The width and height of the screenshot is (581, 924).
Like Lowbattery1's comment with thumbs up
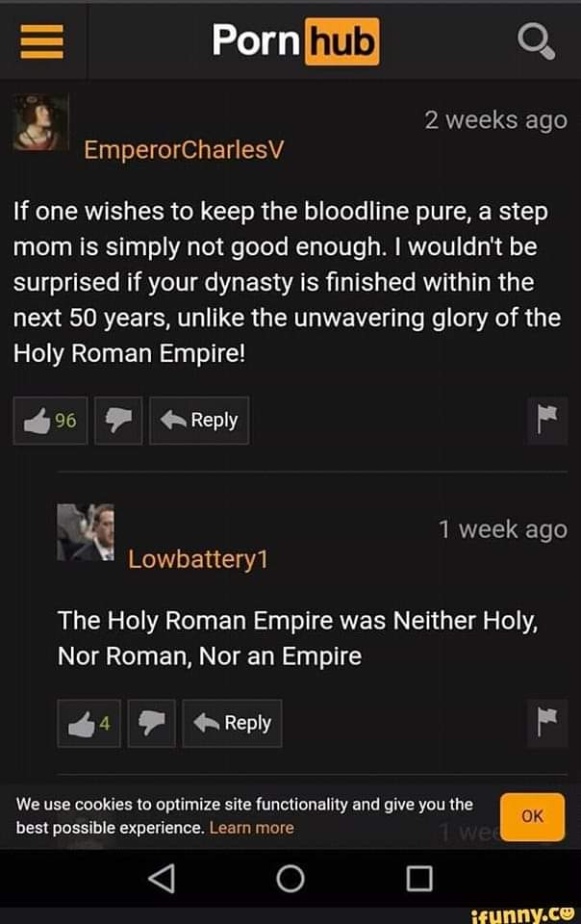pos(88,723)
